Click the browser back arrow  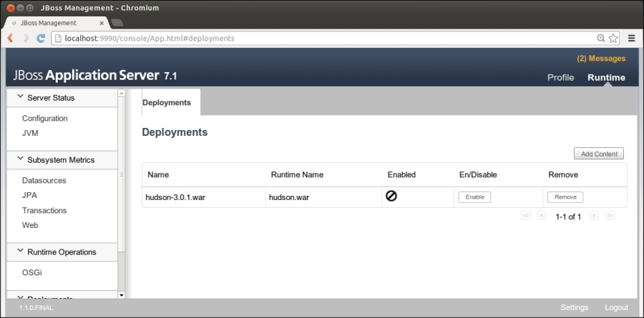11,38
